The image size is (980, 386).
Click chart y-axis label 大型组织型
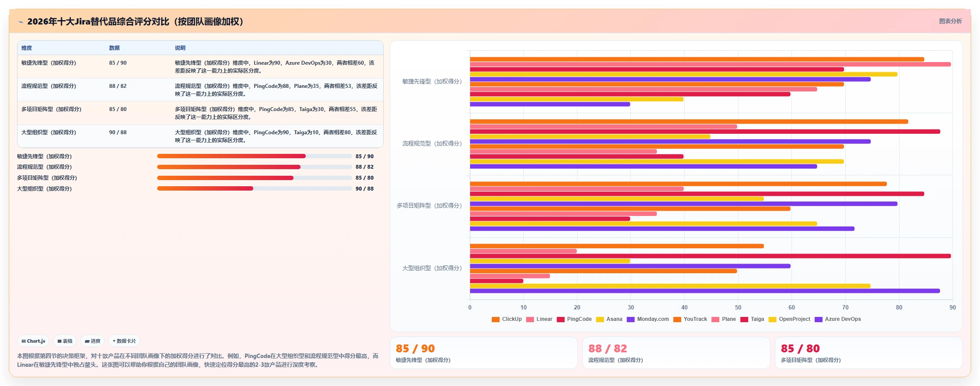[432, 268]
